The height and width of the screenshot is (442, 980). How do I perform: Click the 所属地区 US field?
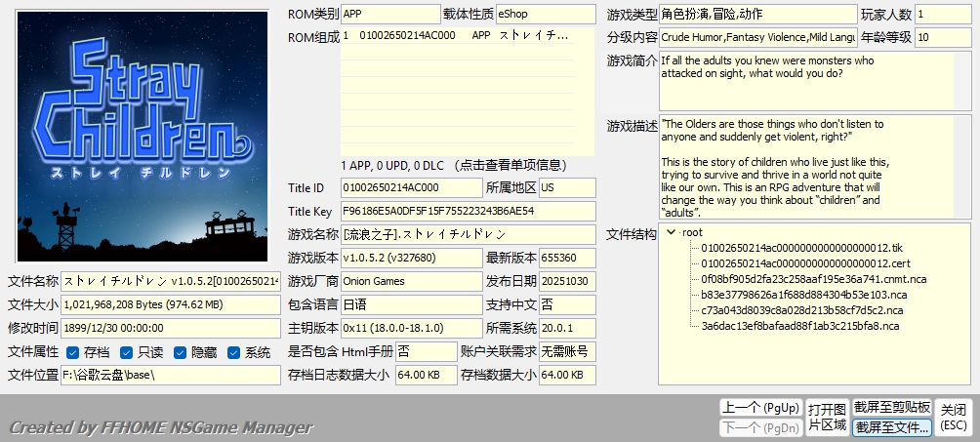[567, 187]
